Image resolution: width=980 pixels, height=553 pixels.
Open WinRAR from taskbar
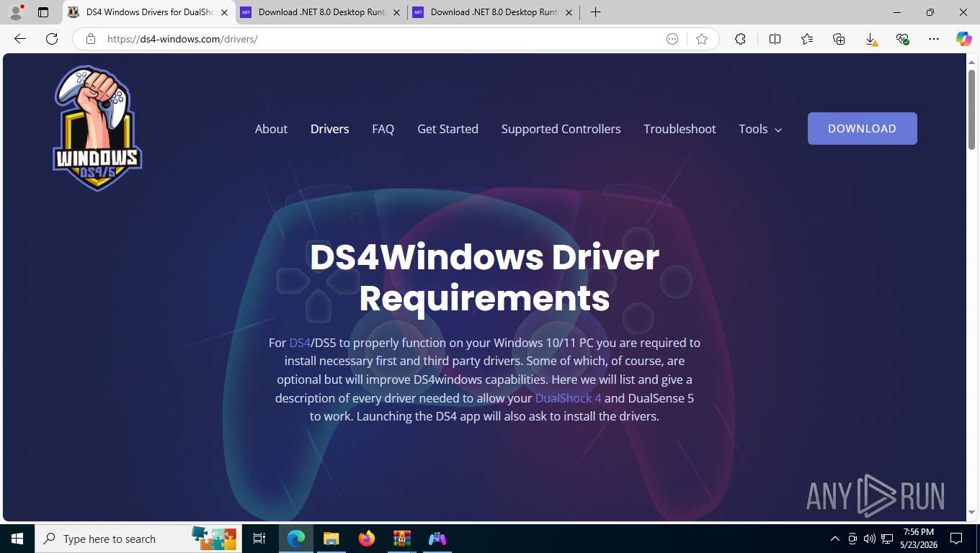pos(402,539)
